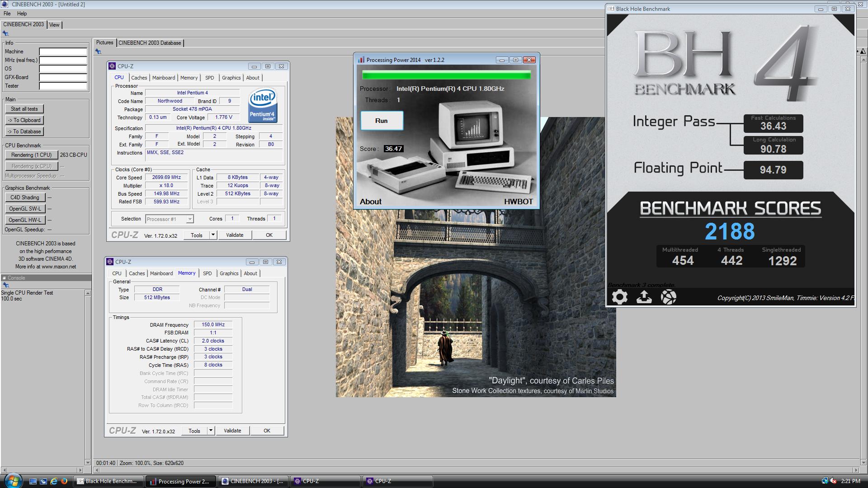
Task: Click the Machine input field
Action: click(63, 52)
